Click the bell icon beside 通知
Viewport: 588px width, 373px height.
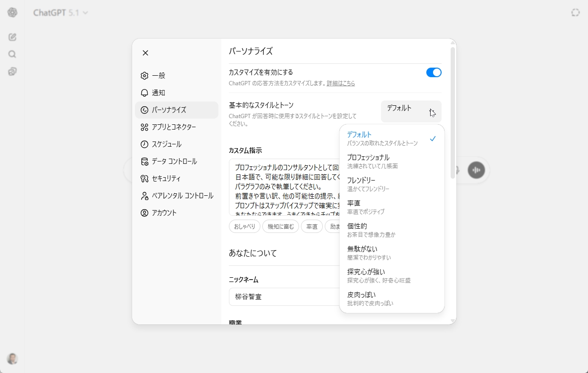coord(144,92)
